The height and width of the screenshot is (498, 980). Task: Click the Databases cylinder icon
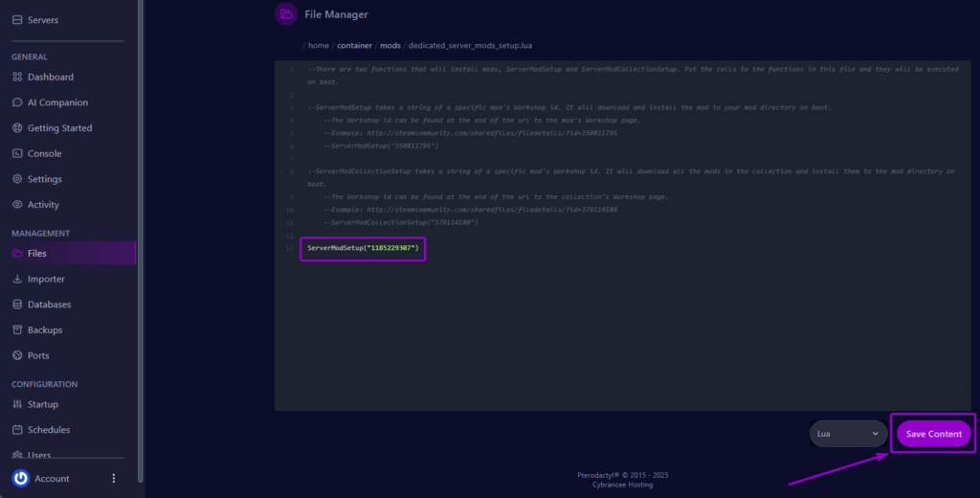click(17, 305)
